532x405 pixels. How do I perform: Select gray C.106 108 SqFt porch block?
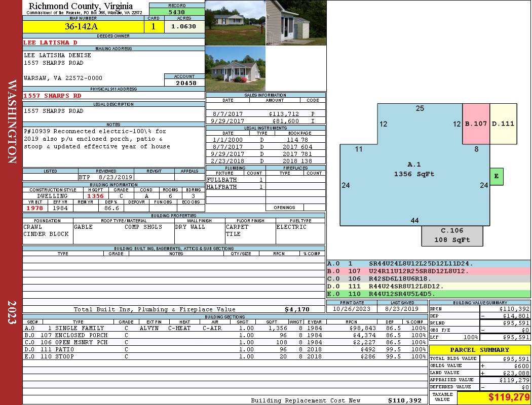452,235
